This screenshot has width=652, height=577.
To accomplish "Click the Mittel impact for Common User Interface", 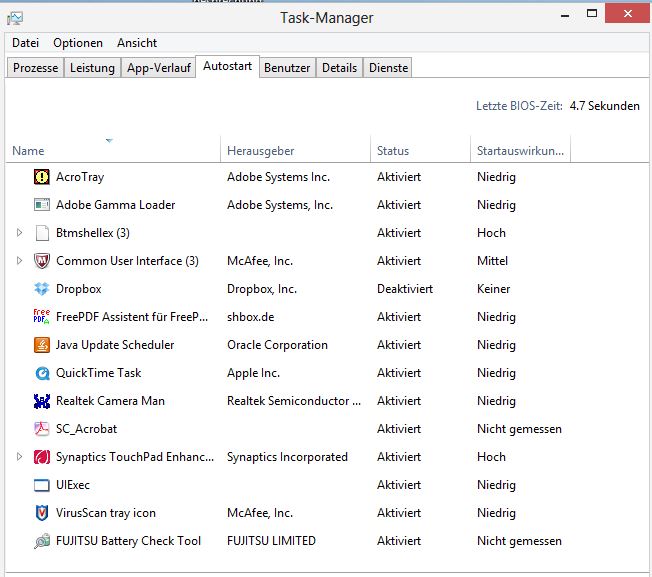I will pyautogui.click(x=492, y=261).
